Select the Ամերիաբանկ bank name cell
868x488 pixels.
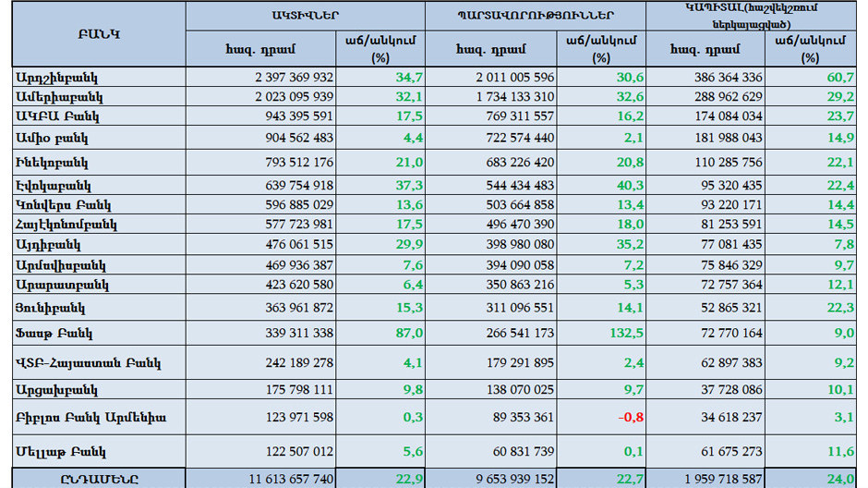pyautogui.click(x=59, y=97)
